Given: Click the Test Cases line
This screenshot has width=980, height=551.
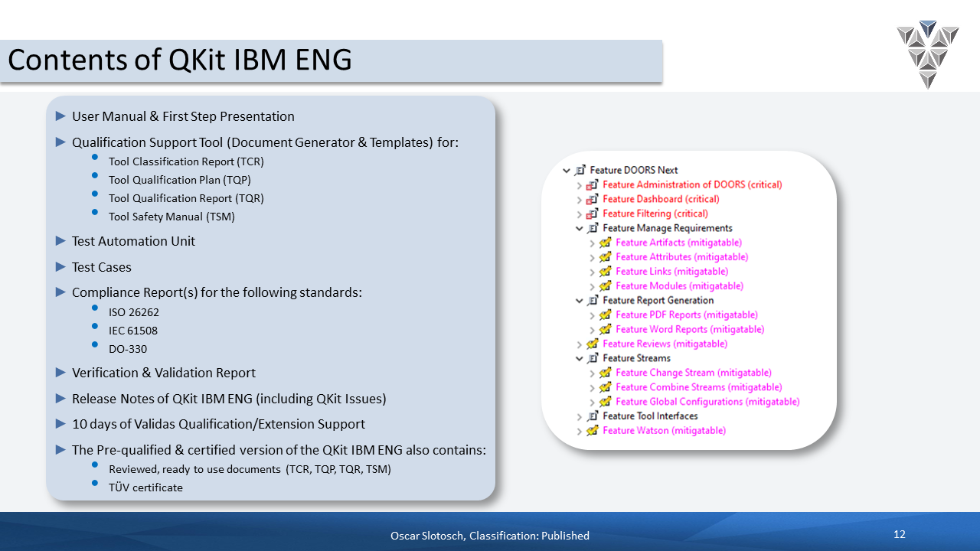Looking at the screenshot, I should [102, 267].
